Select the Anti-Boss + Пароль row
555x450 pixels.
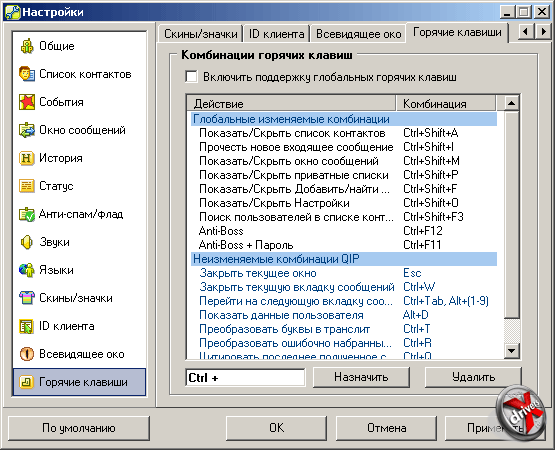click(344, 245)
